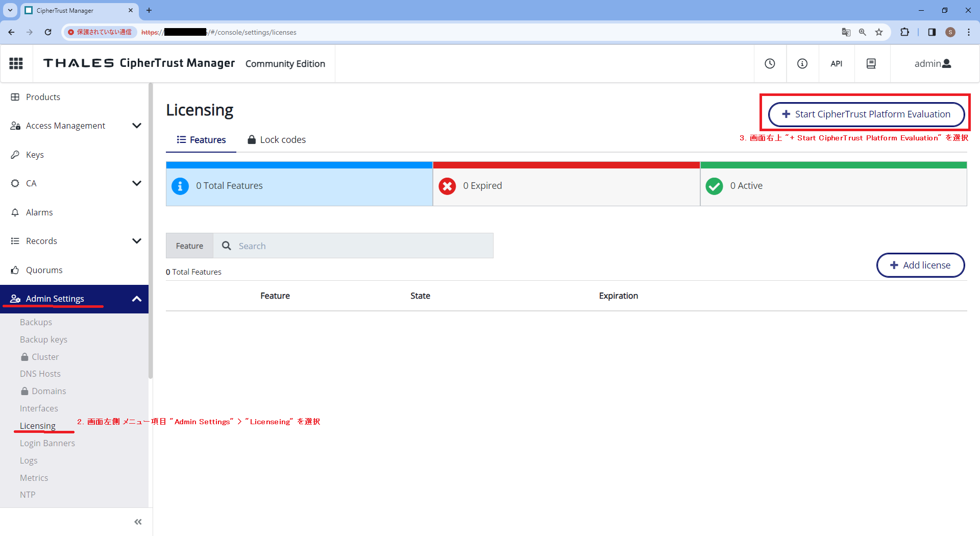Click the API icon in top bar

pos(837,63)
